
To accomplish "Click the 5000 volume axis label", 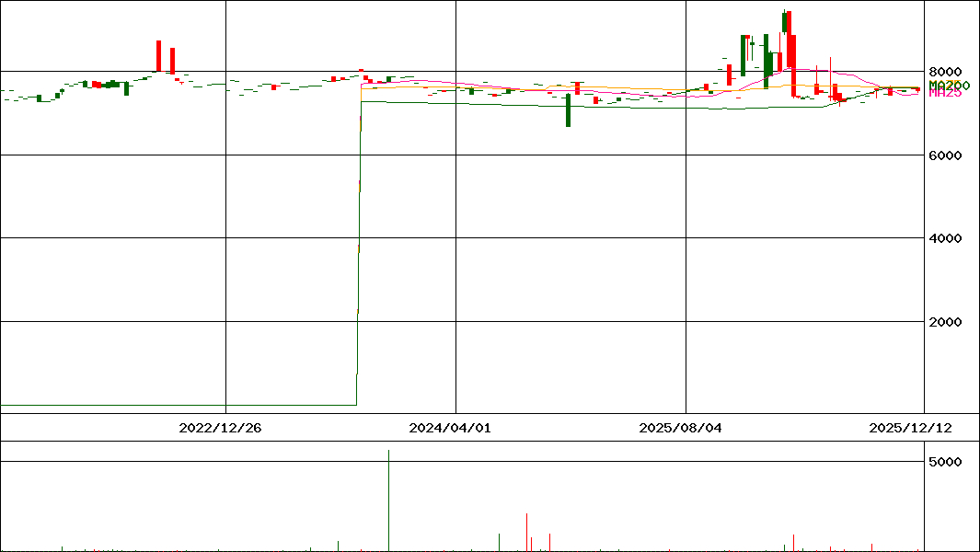I will [x=945, y=461].
